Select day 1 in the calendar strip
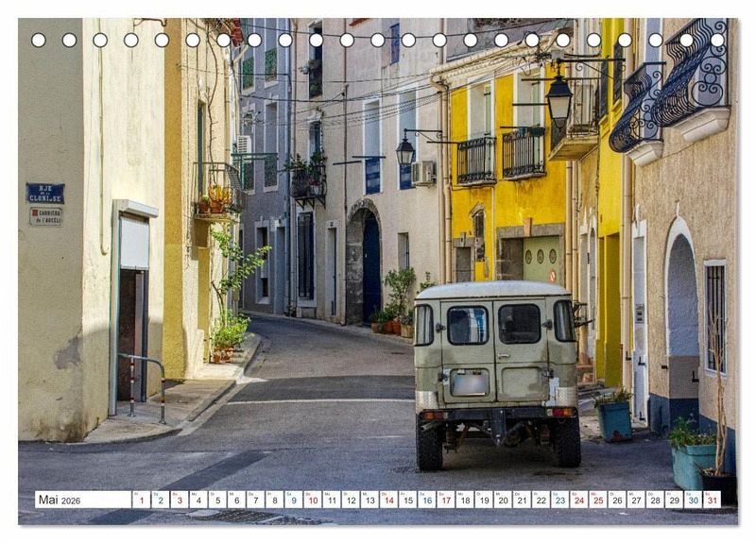The image size is (756, 543). [x=141, y=500]
